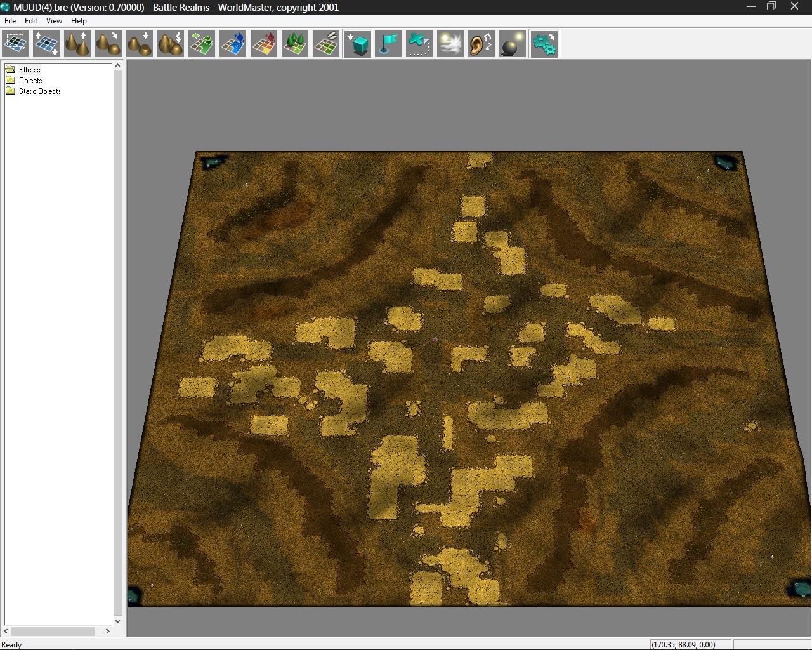Select the grid selection tool
This screenshot has width=812, height=650.
coord(15,44)
